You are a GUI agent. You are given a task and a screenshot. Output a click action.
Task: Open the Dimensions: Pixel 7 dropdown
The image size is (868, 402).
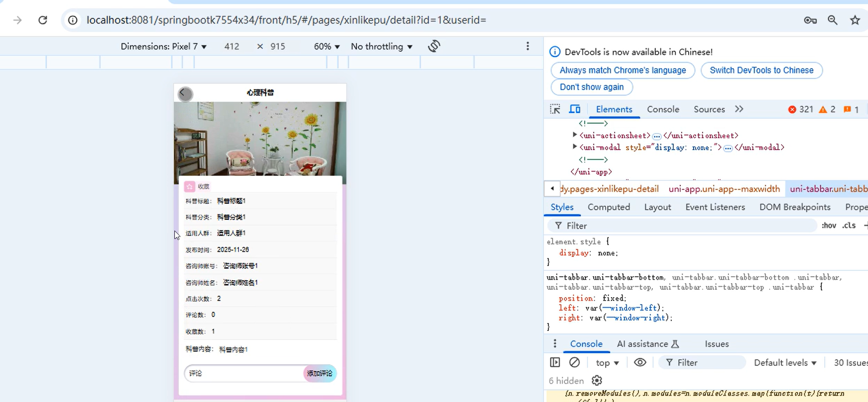(x=163, y=46)
